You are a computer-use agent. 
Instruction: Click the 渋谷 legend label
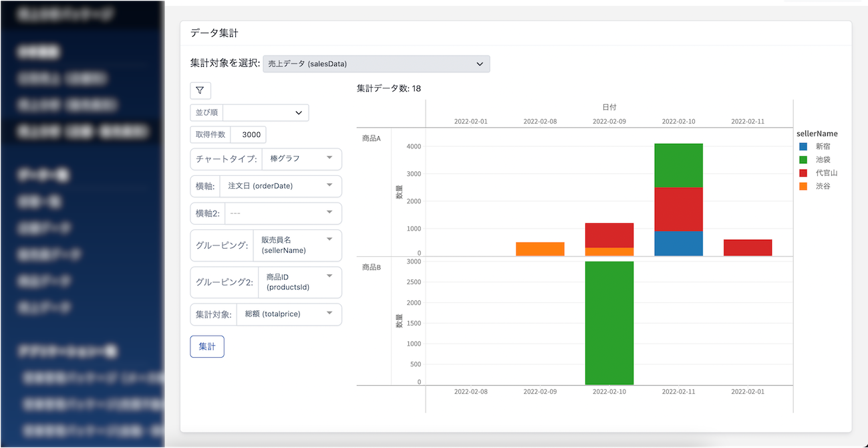(823, 187)
